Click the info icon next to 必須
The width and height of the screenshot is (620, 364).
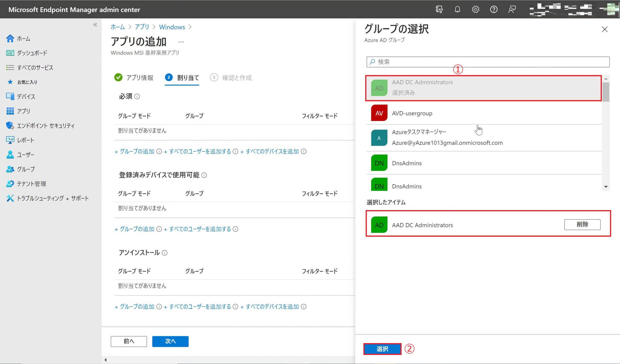pos(137,97)
